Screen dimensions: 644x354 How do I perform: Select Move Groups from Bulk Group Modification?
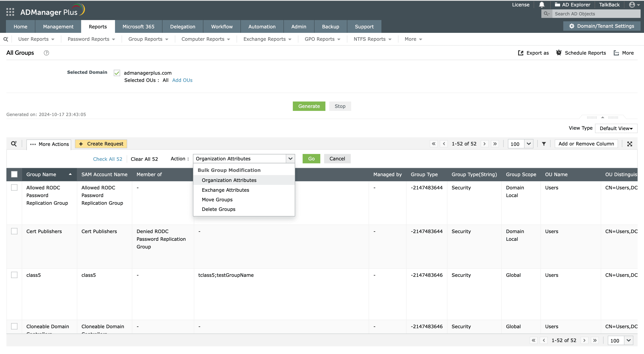pos(217,200)
